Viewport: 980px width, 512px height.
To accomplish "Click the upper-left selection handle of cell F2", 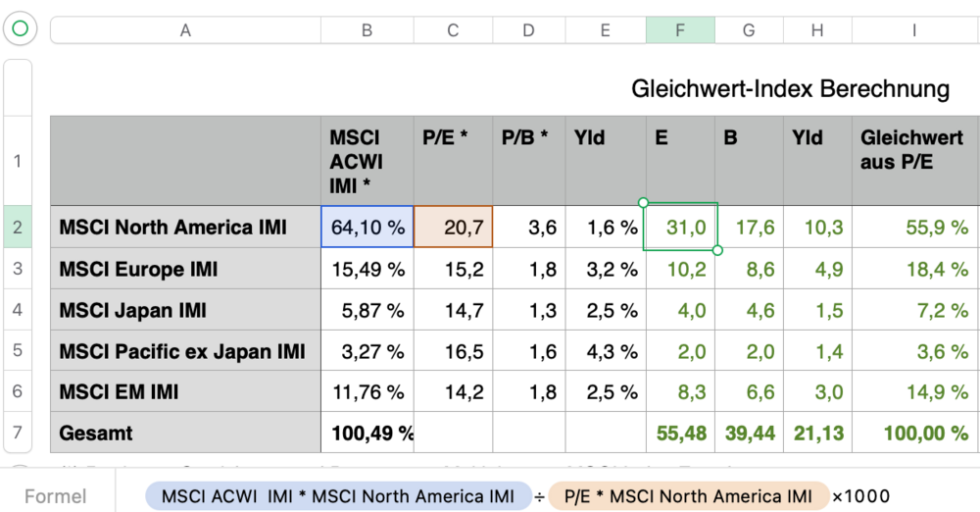I will coord(644,203).
